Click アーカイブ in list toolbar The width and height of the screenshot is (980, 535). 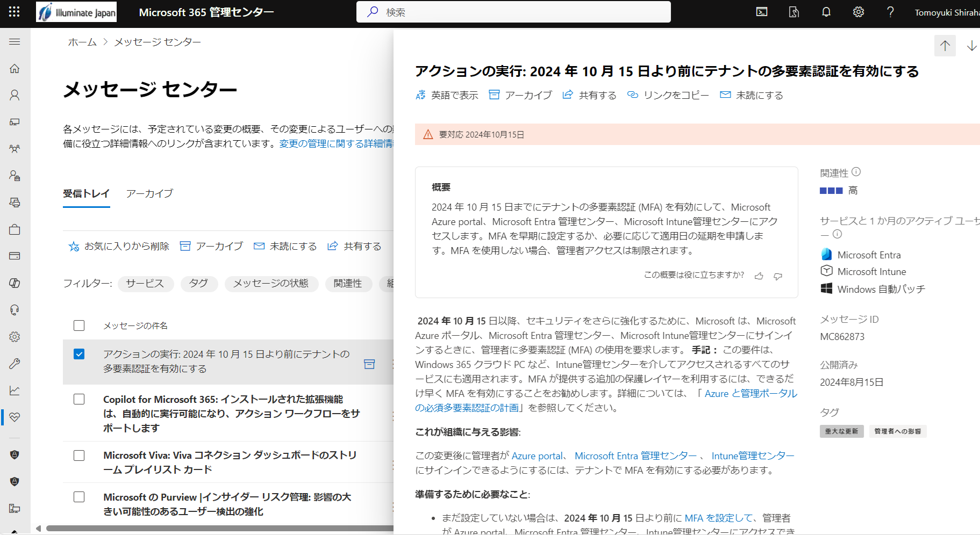point(211,246)
